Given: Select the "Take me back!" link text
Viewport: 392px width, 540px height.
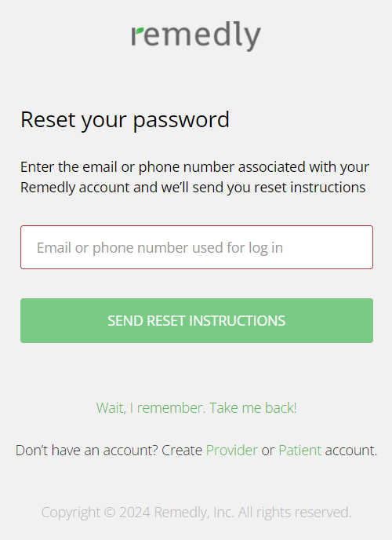Looking at the screenshot, I should pyautogui.click(x=253, y=408).
